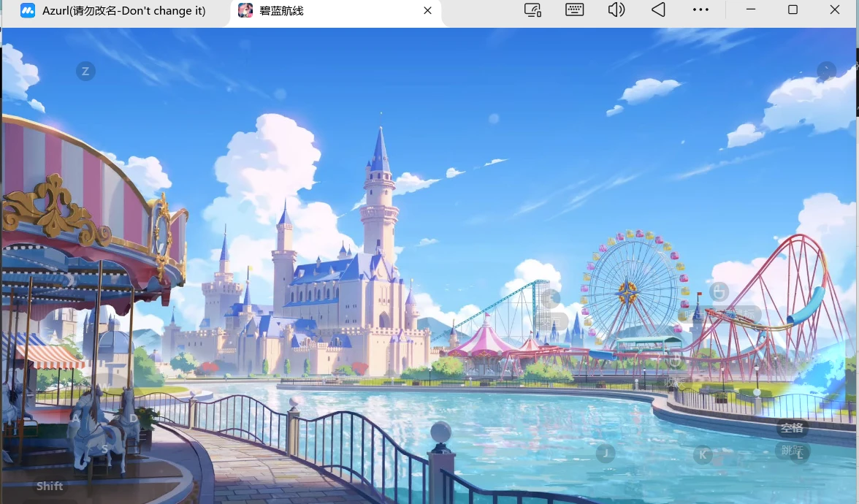The width and height of the screenshot is (859, 504).
Task: Maximize the emulator window
Action: (793, 9)
